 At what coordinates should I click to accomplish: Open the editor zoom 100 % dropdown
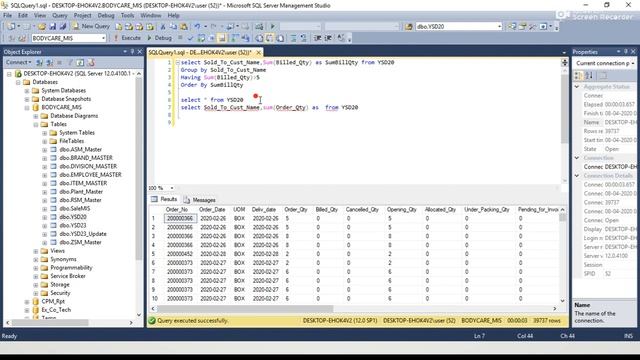[x=172, y=188]
